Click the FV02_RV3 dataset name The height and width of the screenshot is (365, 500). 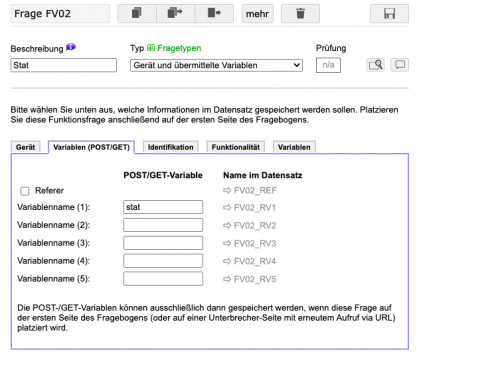pyautogui.click(x=255, y=243)
